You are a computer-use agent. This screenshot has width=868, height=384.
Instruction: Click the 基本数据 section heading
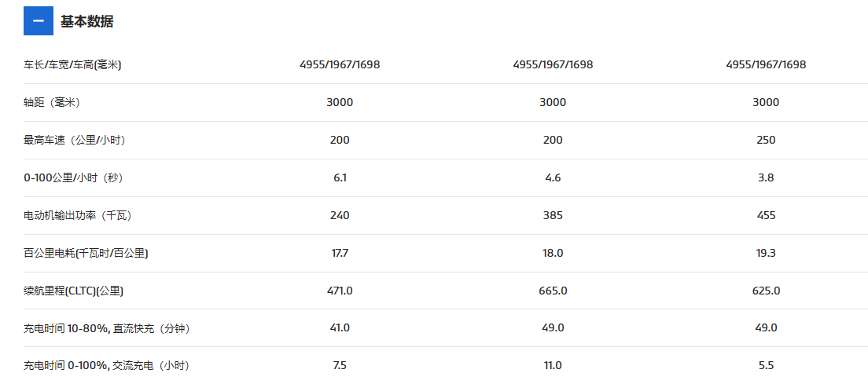87,21
